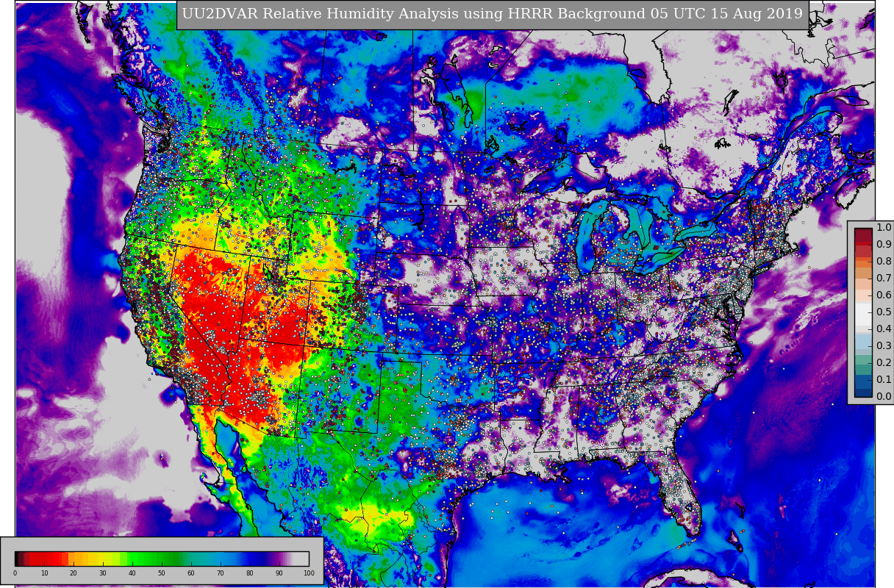Pick the dark red 0.9–1.0 colorbar swatch
The image size is (894, 588).
[x=863, y=236]
